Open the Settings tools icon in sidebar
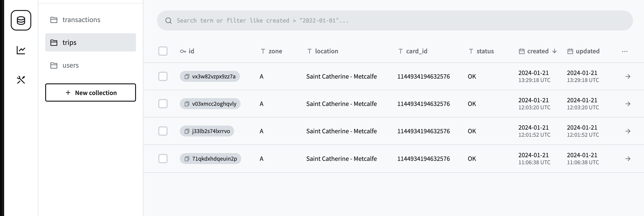Viewport: 644px width, 216px height. coord(21,80)
